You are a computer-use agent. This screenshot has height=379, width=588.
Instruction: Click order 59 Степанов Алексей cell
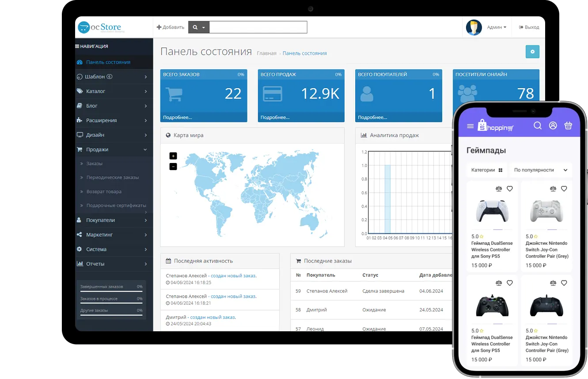tap(327, 291)
